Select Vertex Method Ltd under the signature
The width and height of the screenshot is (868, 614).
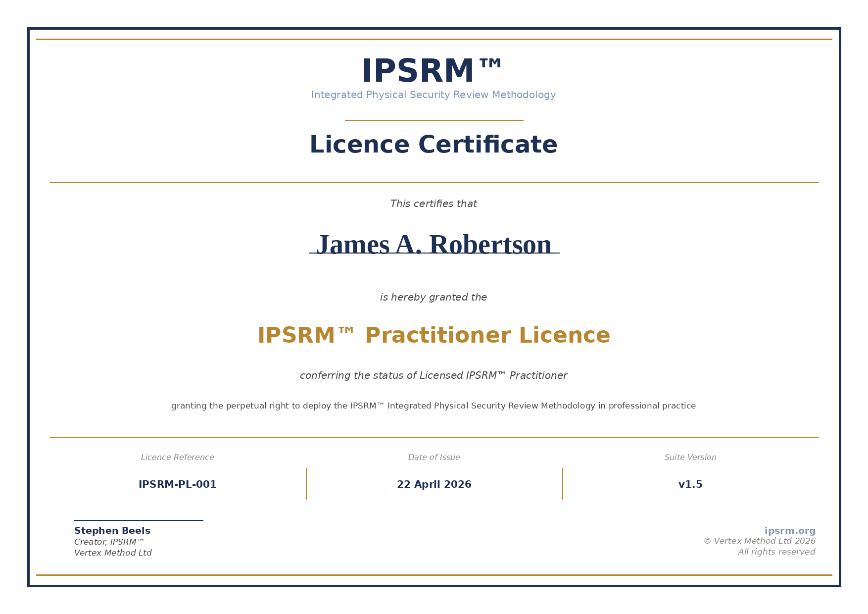(113, 553)
